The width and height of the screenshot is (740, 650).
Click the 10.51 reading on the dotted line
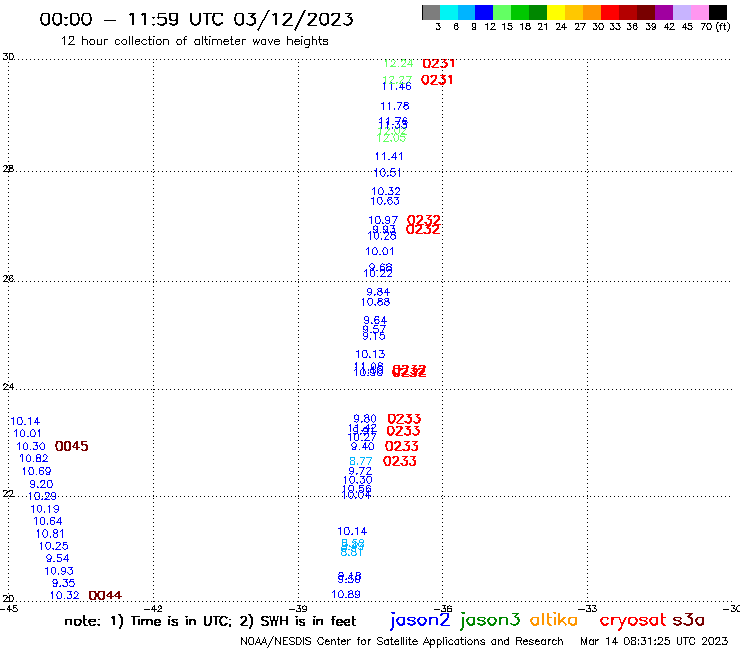[x=387, y=173]
